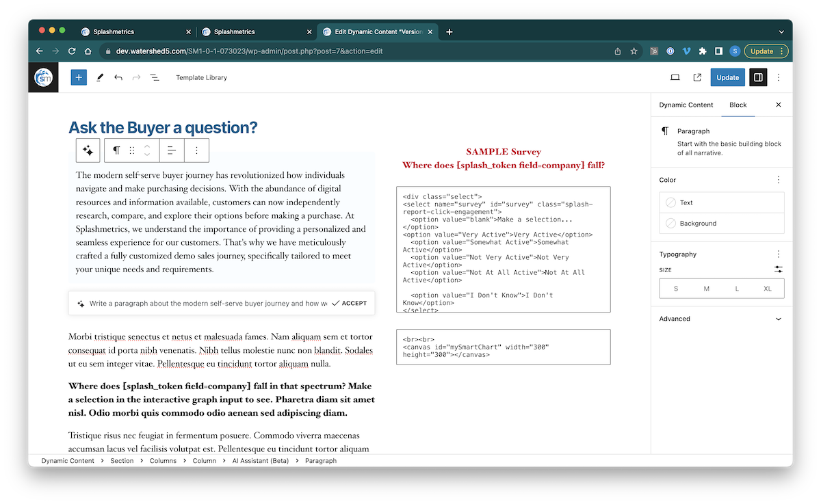Image resolution: width=821 pixels, height=504 pixels.
Task: Open the block toolbar options menu
Action: 196,150
